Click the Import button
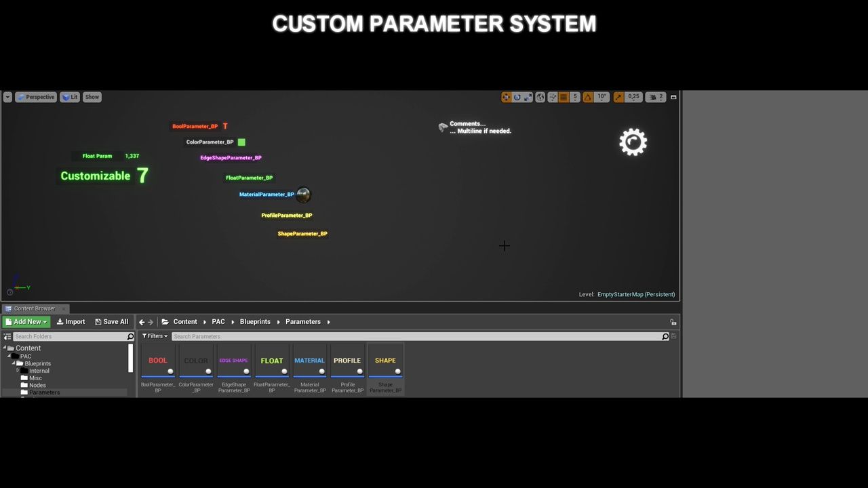Image resolution: width=868 pixels, height=488 pixels. (71, 322)
